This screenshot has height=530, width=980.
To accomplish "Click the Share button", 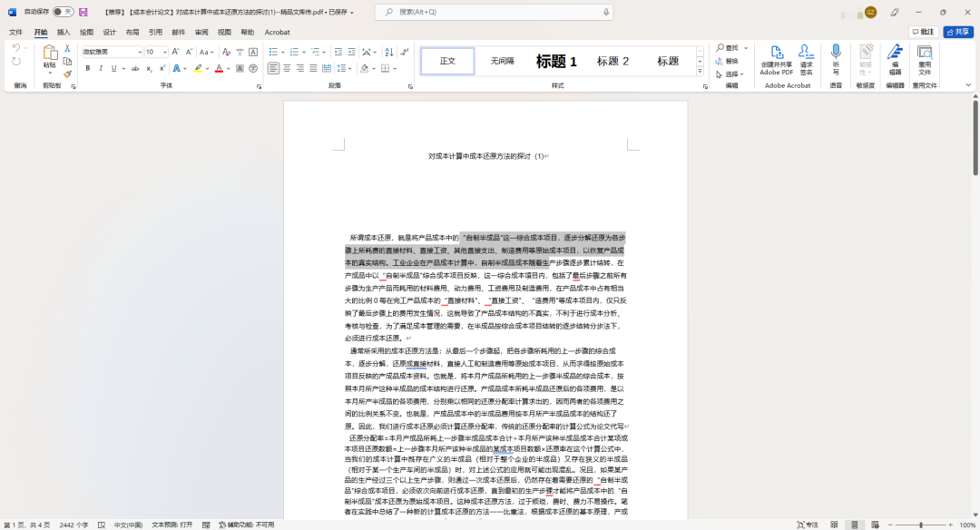I will pos(958,32).
